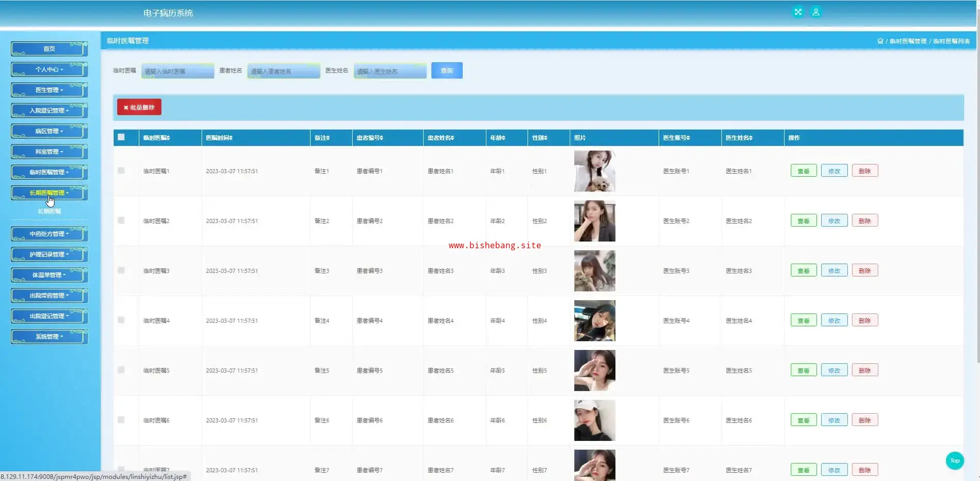
Task: Expand the 系统管理 sidebar menu
Action: coord(49,337)
